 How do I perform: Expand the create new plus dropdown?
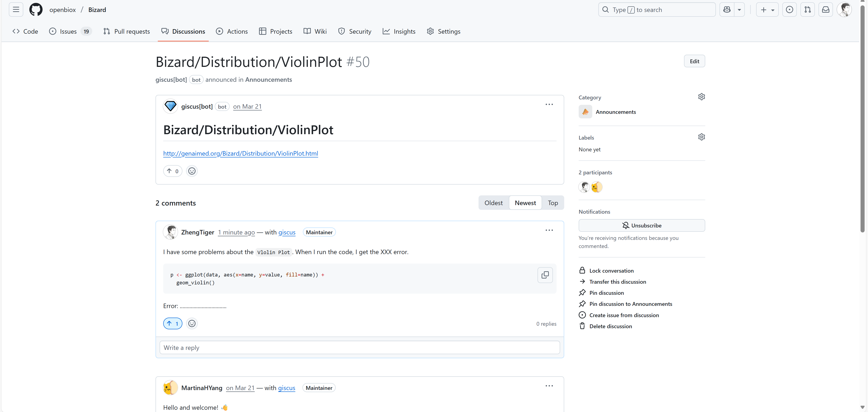pos(767,10)
